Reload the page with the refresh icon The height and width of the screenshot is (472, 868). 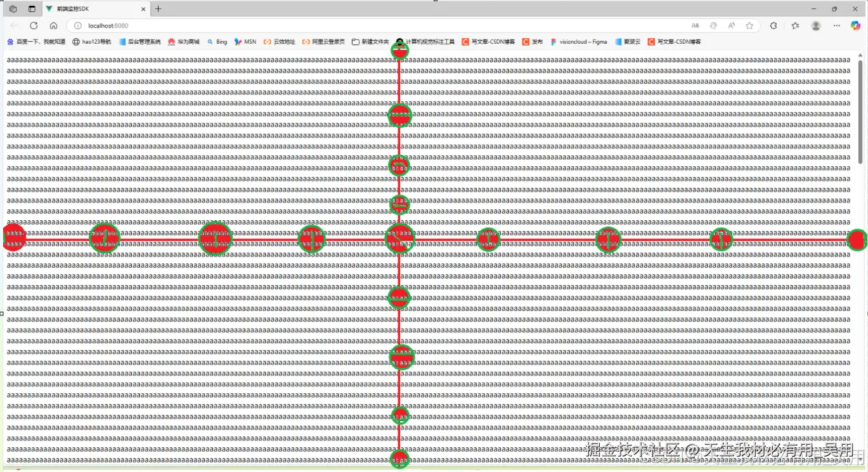pyautogui.click(x=34, y=25)
